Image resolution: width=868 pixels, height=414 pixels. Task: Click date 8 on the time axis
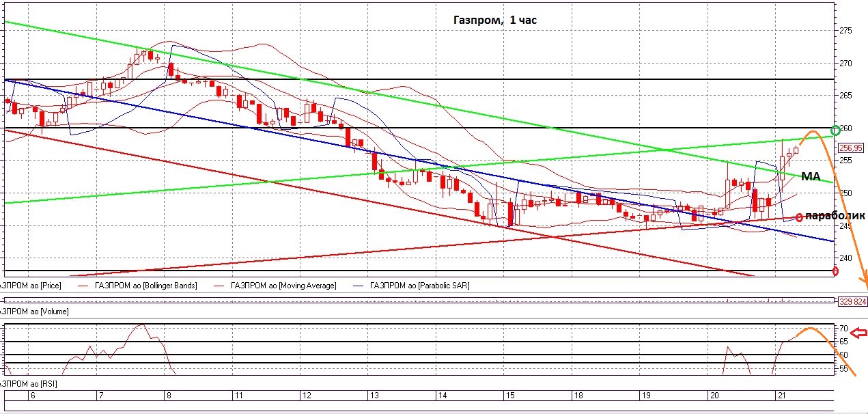168,396
